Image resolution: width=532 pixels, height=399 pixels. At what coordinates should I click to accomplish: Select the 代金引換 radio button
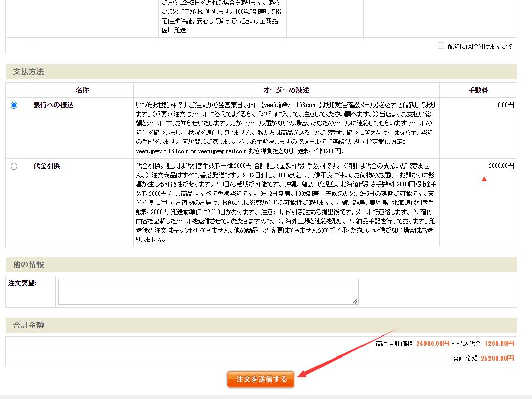coord(14,166)
